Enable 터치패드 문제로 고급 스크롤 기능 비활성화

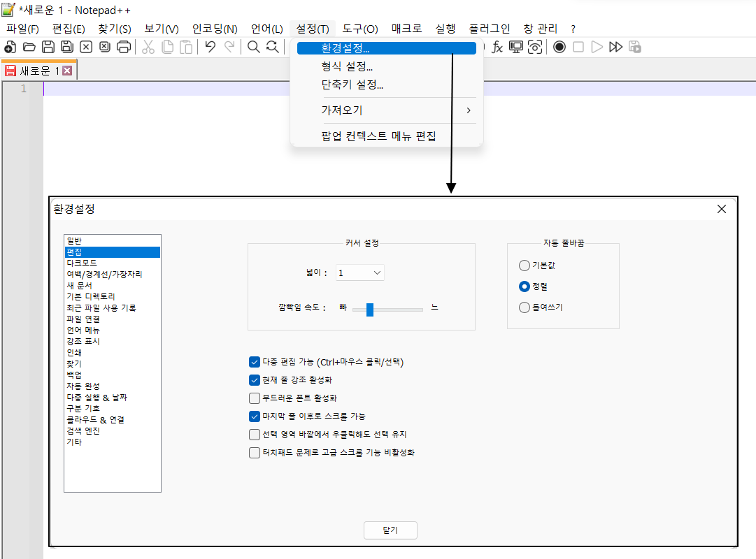click(x=255, y=453)
